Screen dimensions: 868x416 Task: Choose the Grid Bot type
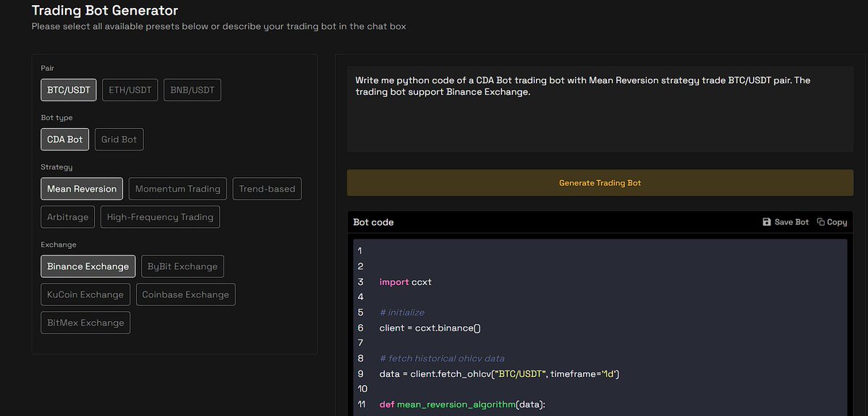click(x=119, y=139)
